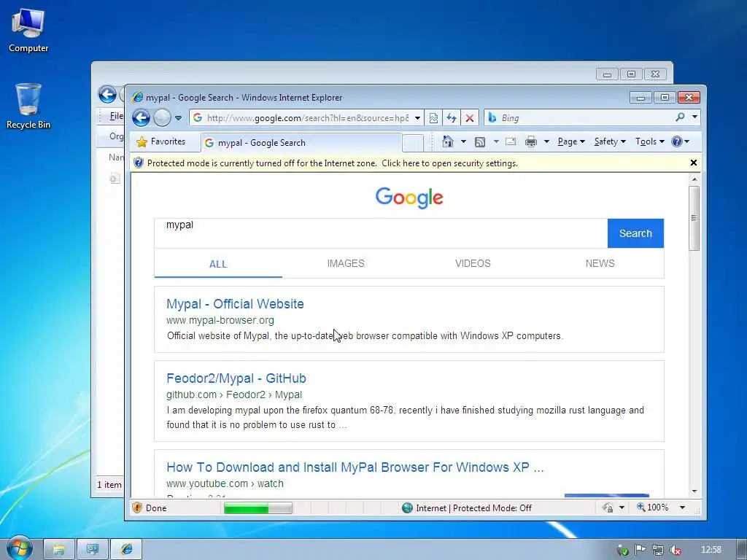The width and height of the screenshot is (747, 560).
Task: Click the green page loading progress bar
Action: (x=258, y=508)
